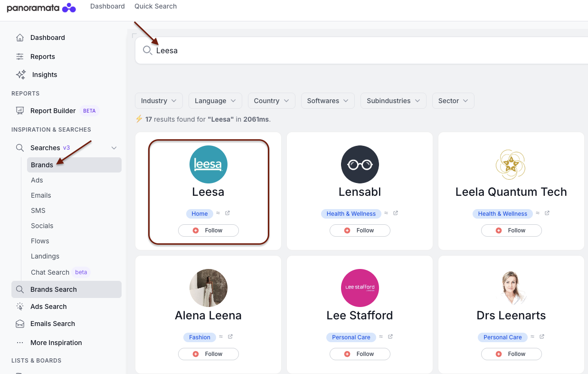The height and width of the screenshot is (374, 588).
Task: Open the Leela Quantum Tech external link icon
Action: point(547,213)
